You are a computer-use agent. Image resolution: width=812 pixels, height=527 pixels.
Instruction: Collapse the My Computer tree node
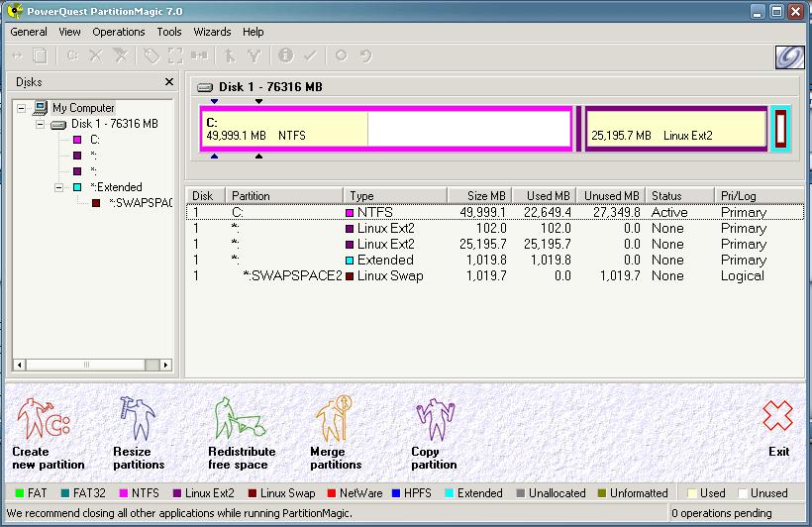[22, 108]
